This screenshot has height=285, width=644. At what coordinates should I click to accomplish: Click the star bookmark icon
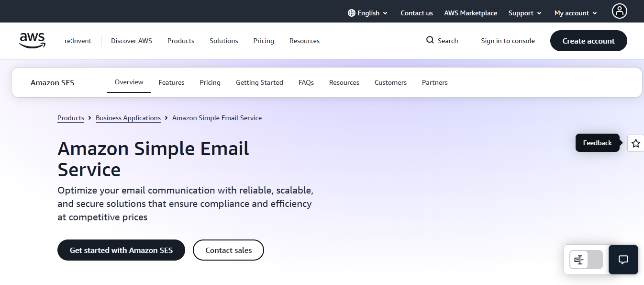(635, 143)
